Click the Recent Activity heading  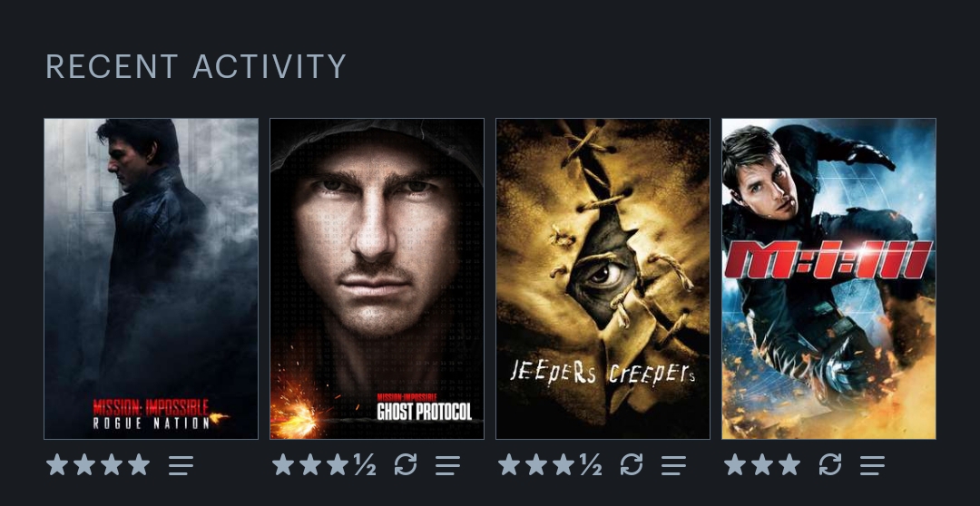pos(196,66)
